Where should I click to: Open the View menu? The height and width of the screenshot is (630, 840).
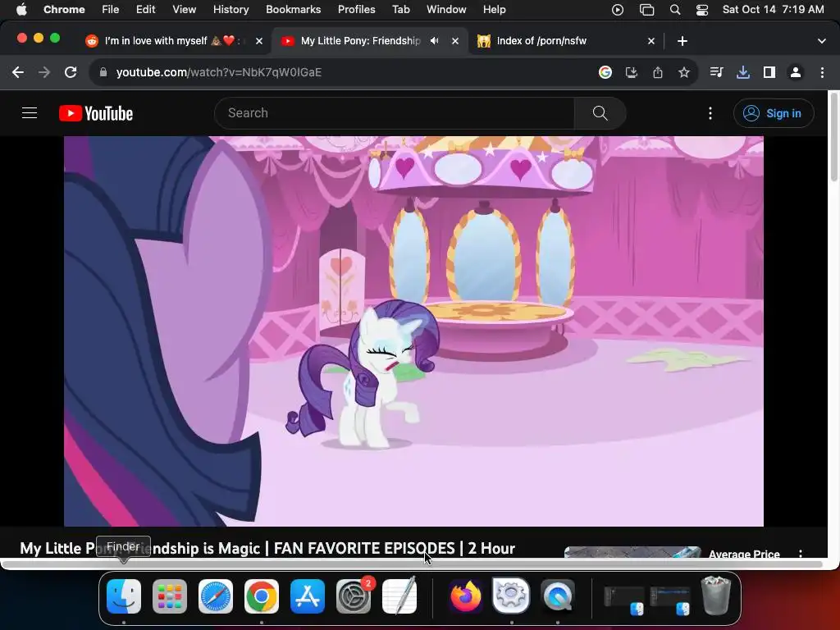(x=184, y=9)
